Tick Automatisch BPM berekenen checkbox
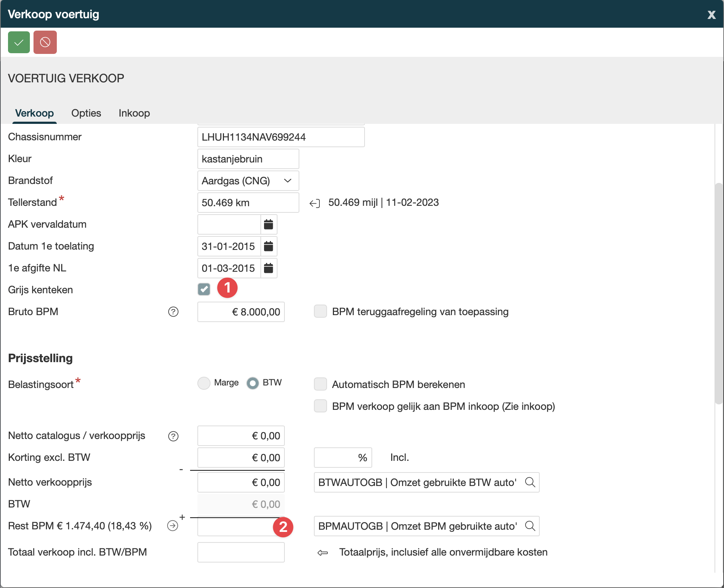724x588 pixels. click(x=320, y=384)
